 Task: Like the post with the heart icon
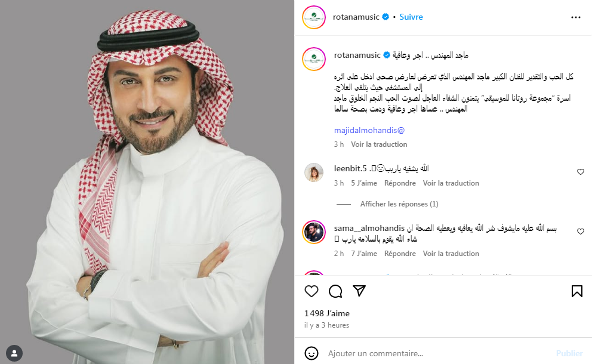point(312,291)
